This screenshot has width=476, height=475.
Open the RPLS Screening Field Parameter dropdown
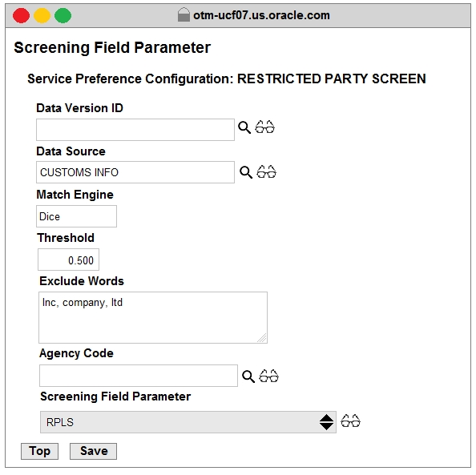(188, 422)
